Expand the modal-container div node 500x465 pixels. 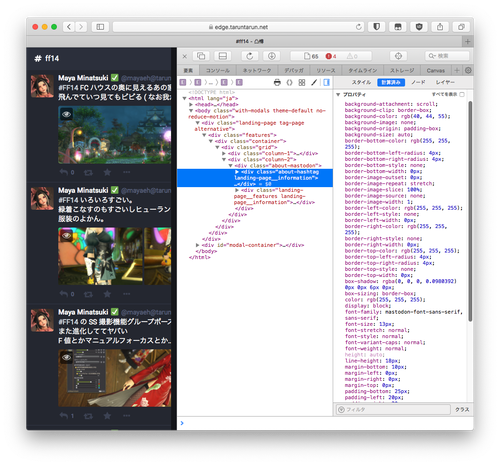pos(197,245)
